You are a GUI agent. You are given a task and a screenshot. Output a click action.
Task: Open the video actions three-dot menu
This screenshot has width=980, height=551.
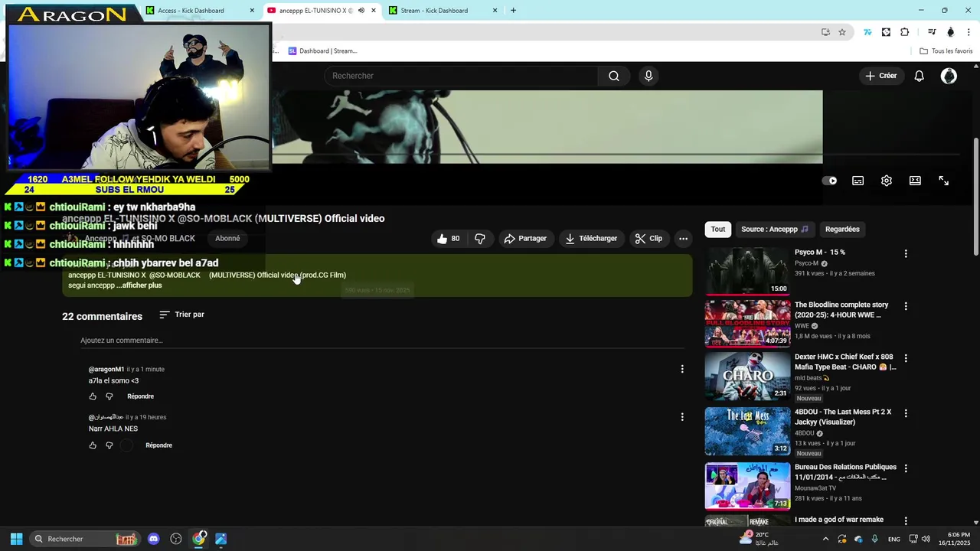click(683, 239)
